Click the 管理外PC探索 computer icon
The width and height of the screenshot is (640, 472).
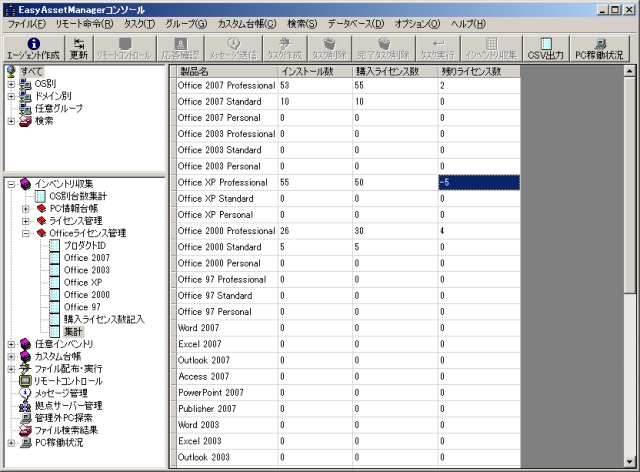click(25, 418)
